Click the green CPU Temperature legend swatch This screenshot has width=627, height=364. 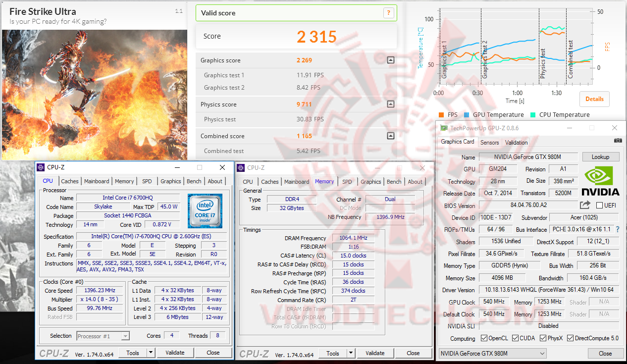533,115
